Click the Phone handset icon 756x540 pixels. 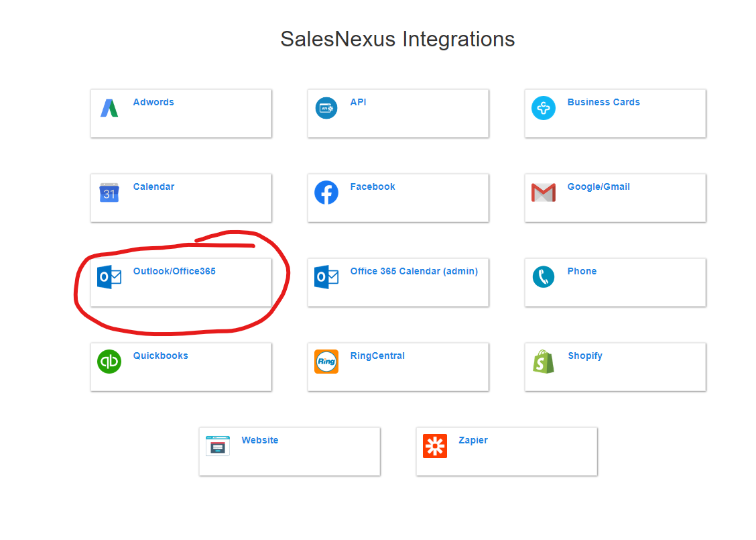[x=544, y=277]
